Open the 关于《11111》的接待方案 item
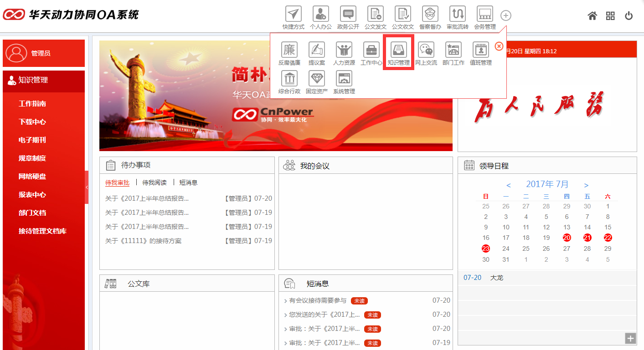 (x=144, y=241)
